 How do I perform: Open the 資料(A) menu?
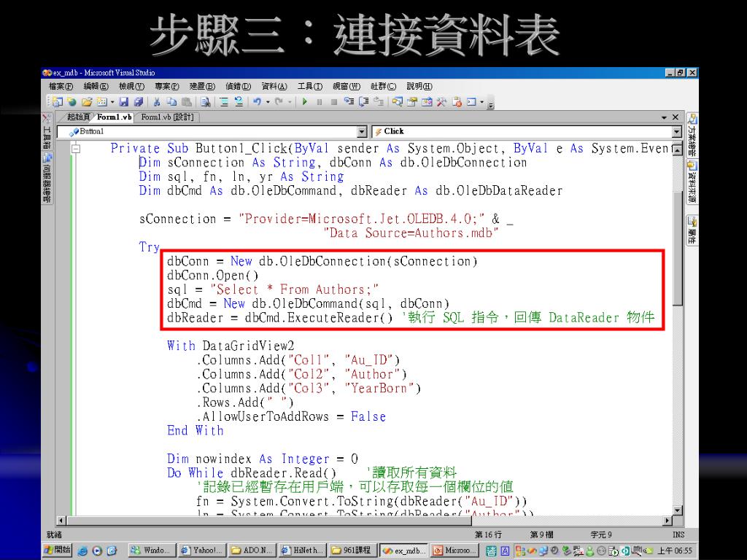point(274,86)
